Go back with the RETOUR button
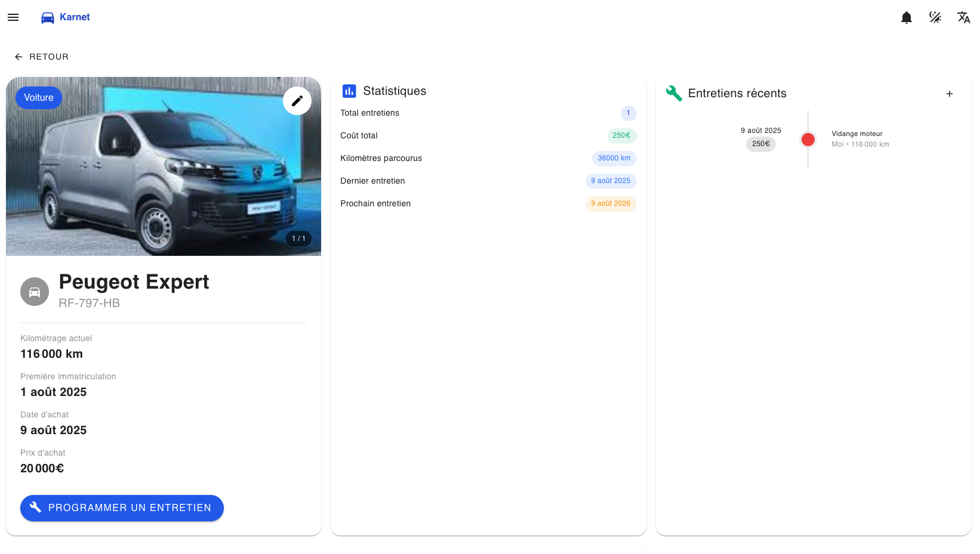Screen dimensions: 980x554 (x=42, y=57)
